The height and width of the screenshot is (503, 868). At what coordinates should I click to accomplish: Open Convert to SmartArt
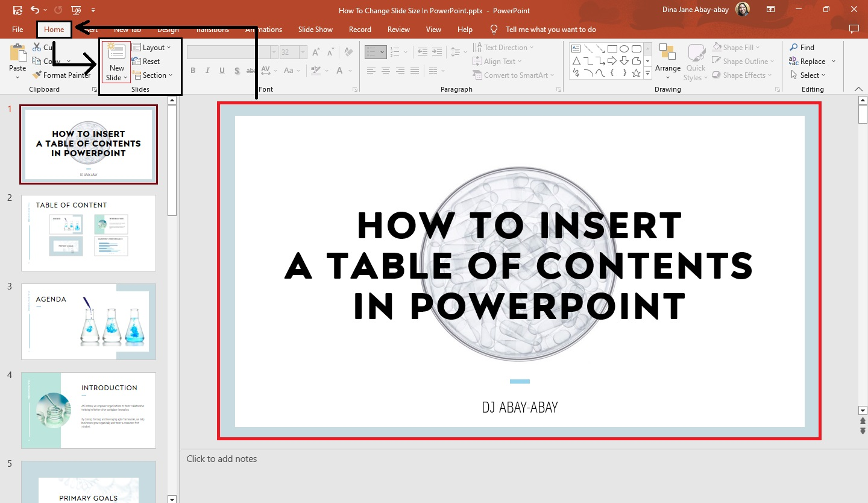(x=512, y=75)
